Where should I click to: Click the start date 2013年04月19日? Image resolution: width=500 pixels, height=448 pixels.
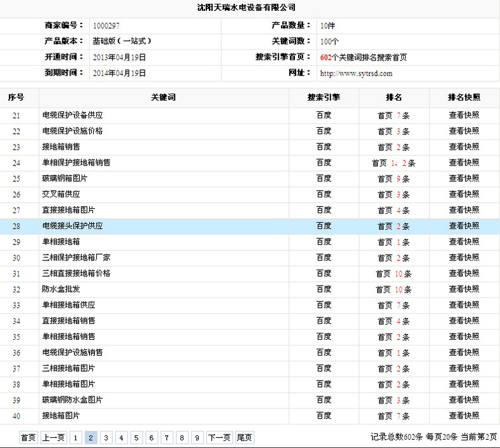[x=119, y=57]
